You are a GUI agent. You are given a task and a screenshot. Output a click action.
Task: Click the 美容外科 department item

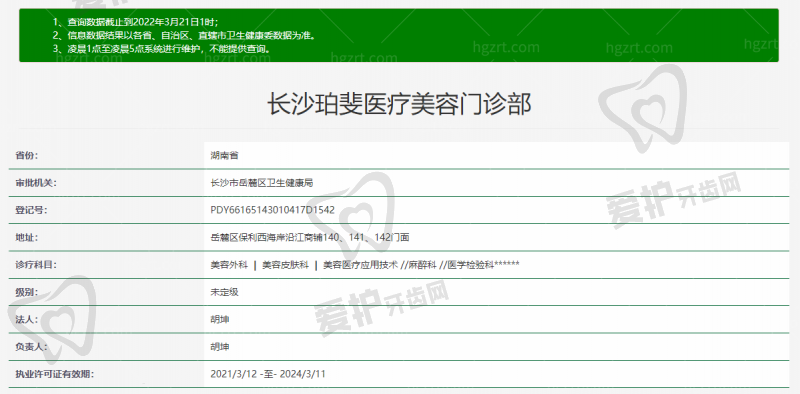pos(229,265)
